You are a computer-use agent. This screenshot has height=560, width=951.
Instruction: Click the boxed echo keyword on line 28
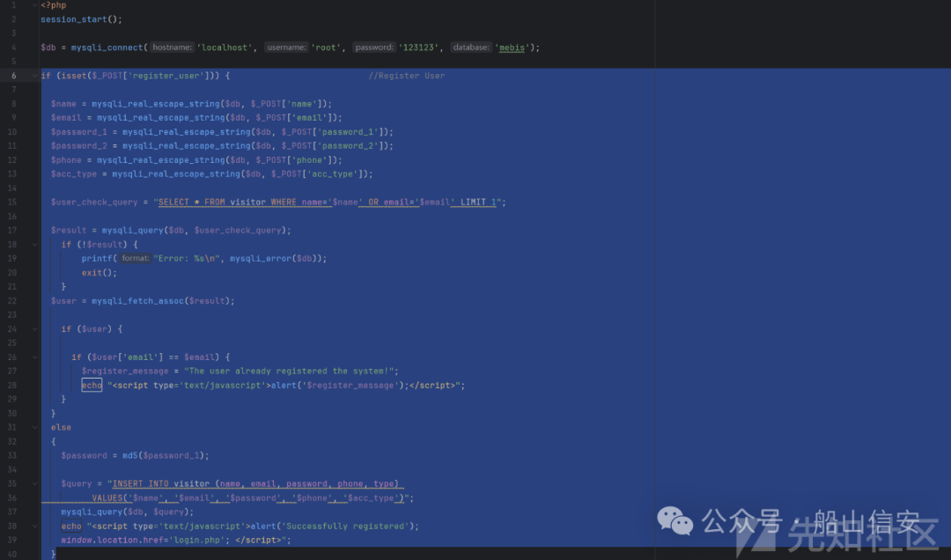pos(92,386)
